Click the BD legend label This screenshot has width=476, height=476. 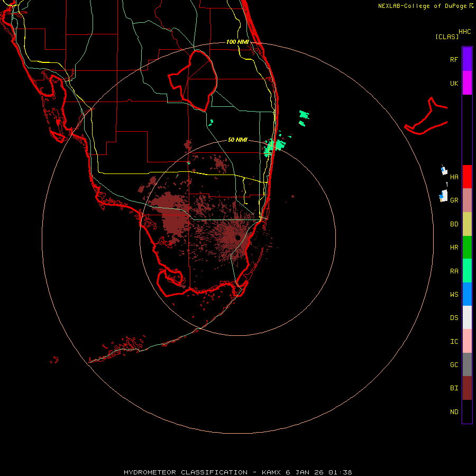[x=454, y=224]
